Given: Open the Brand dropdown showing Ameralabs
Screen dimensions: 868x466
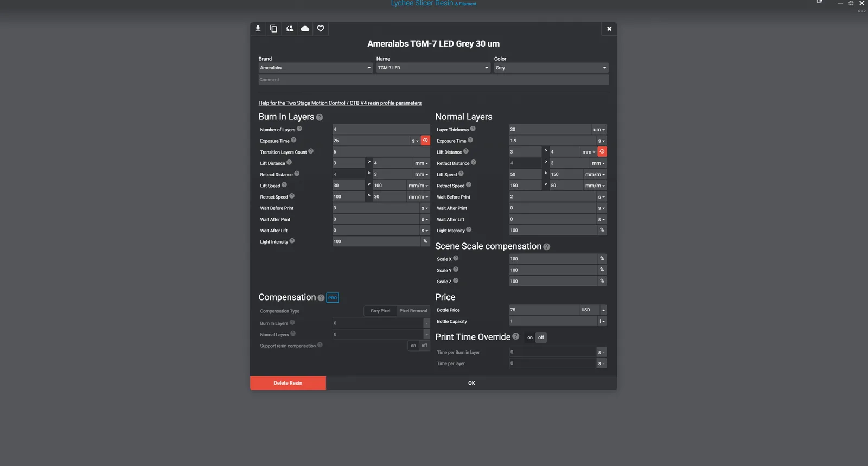Looking at the screenshot, I should (x=316, y=68).
